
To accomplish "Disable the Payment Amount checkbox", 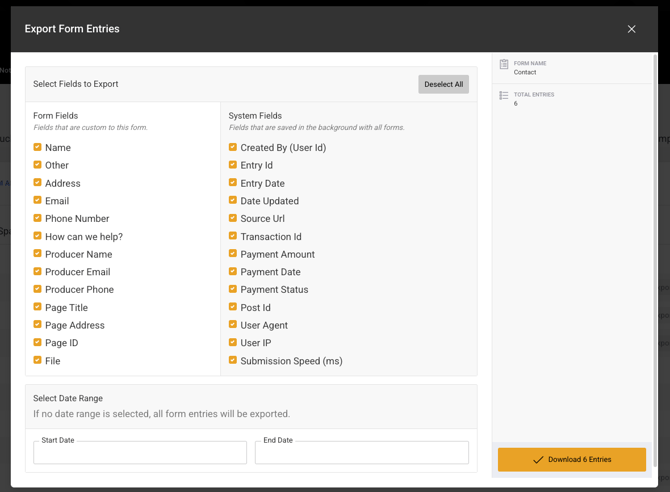I will [233, 254].
